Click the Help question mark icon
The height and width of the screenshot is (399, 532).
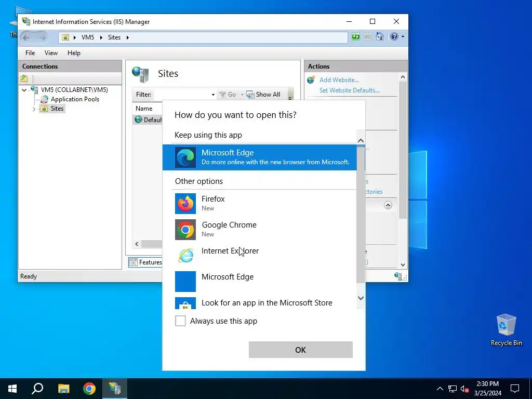coord(394,37)
